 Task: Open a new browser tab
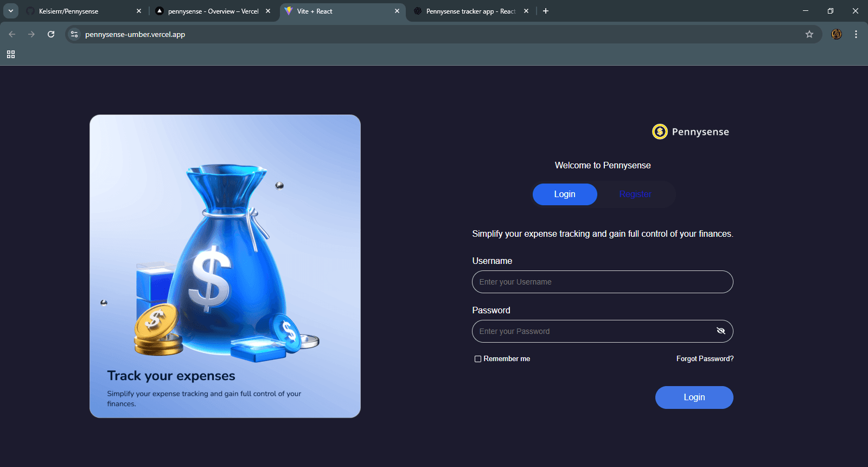click(546, 11)
